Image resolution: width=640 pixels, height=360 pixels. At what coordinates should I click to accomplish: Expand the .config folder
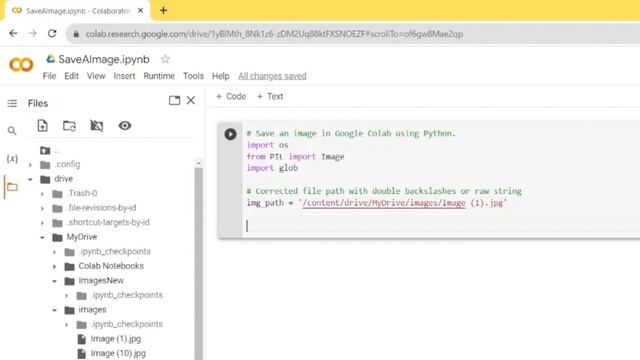pyautogui.click(x=30, y=165)
